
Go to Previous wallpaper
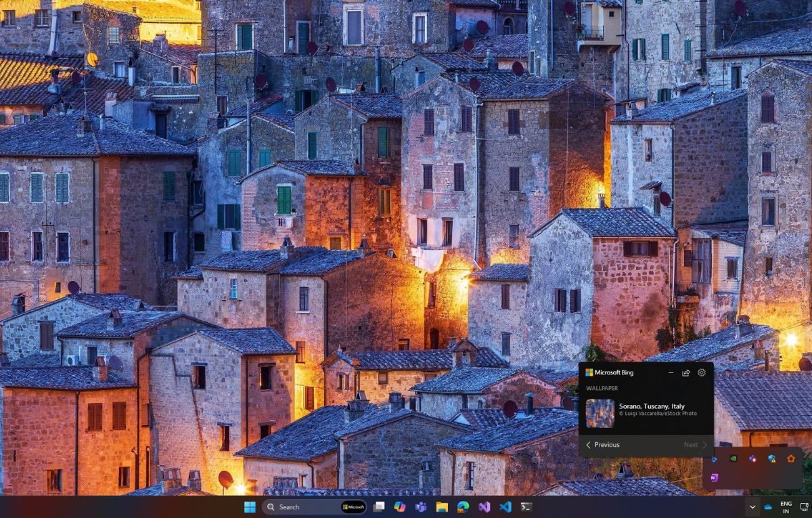[603, 445]
